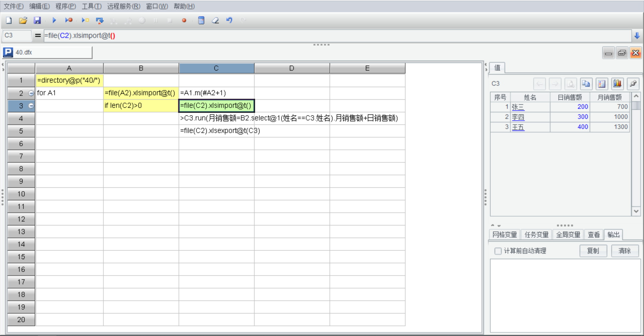Select cell B3 containing if len(C2)>0
The height and width of the screenshot is (336, 644).
pos(141,106)
